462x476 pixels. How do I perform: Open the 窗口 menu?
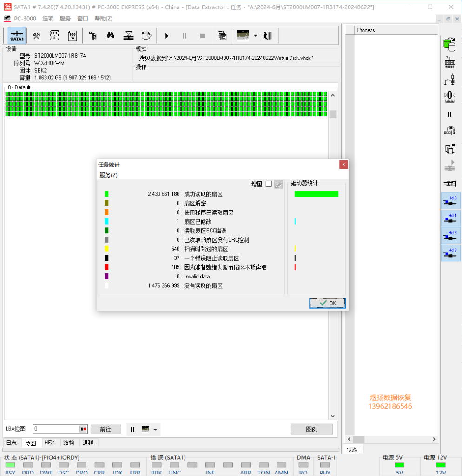[83, 19]
